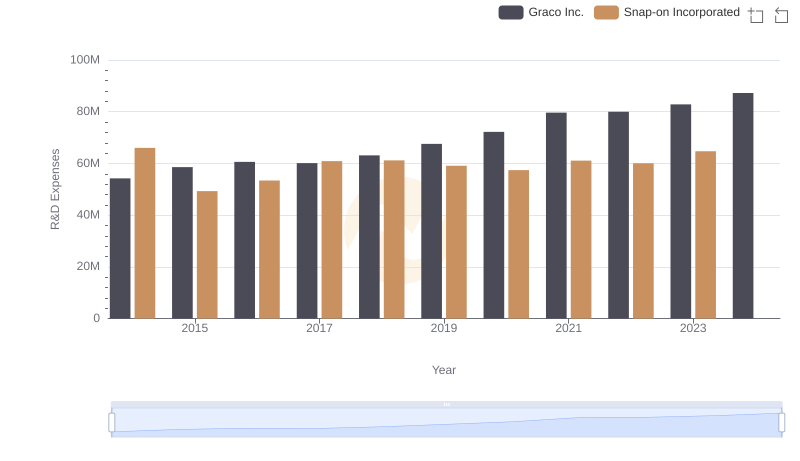Click the top drag bar of the zoom slider

446,404
